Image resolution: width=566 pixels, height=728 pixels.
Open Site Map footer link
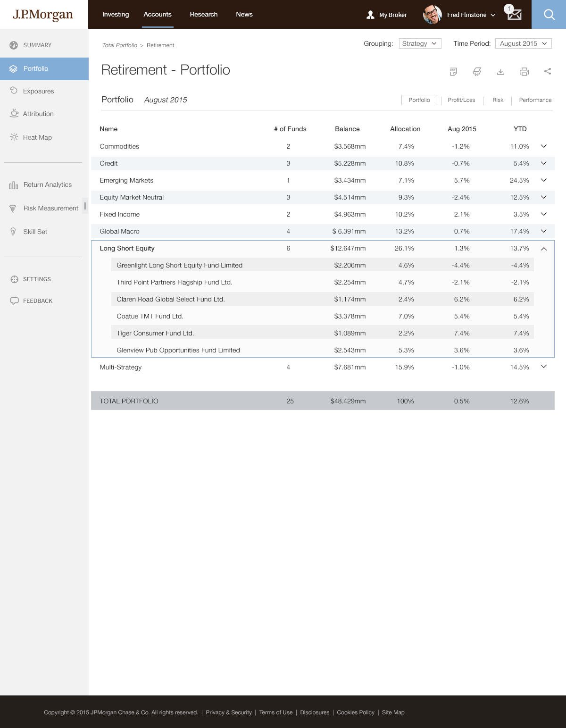pos(393,712)
